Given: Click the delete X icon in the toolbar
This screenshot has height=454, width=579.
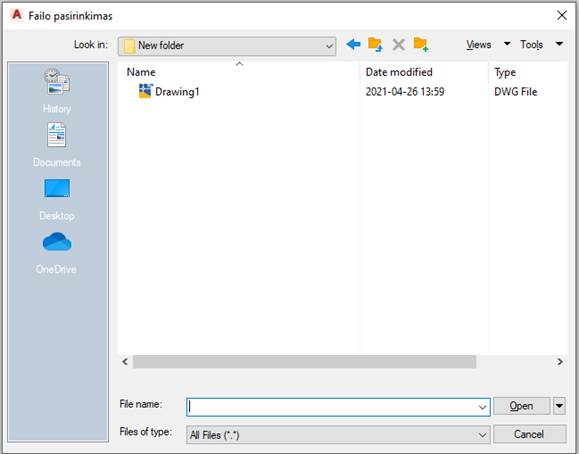Looking at the screenshot, I should tap(398, 45).
